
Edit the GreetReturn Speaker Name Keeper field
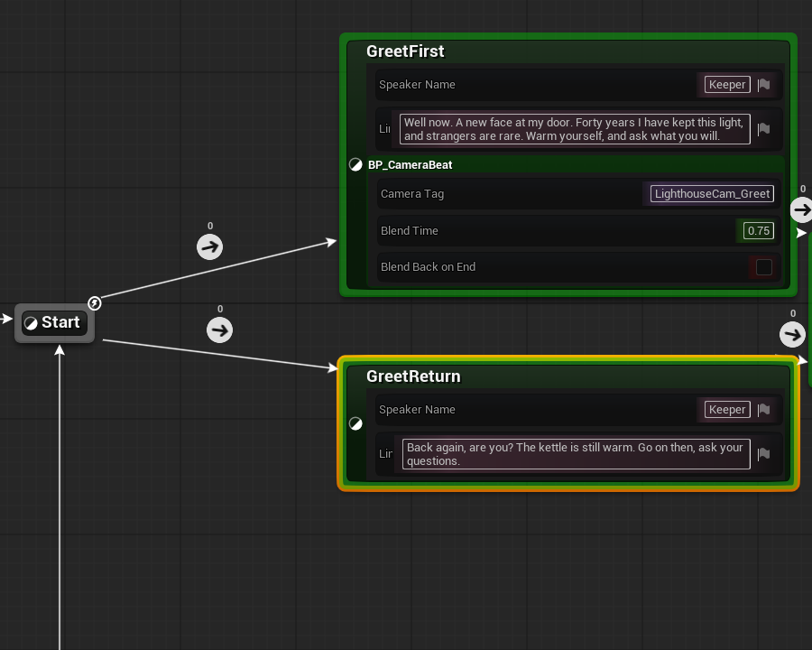pyautogui.click(x=727, y=410)
